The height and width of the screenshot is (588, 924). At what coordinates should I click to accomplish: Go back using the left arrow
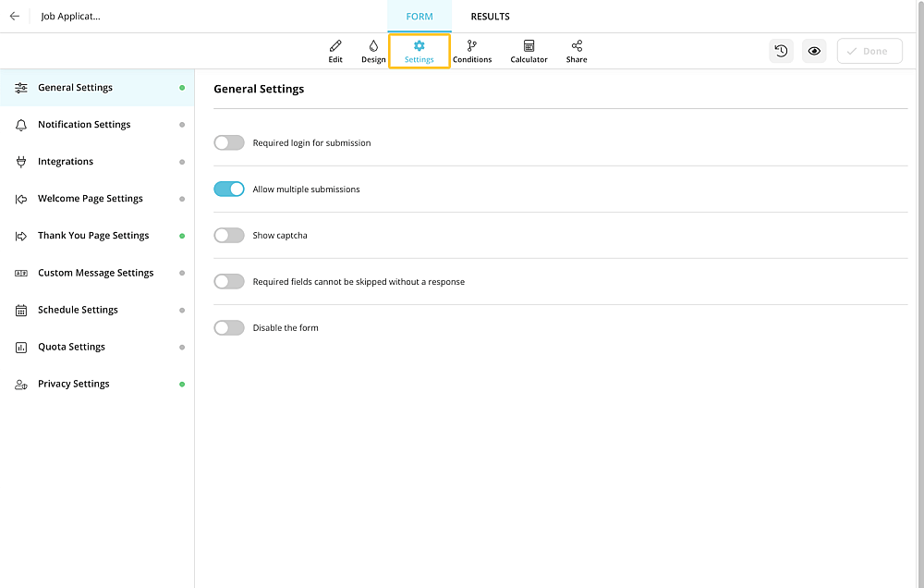pyautogui.click(x=15, y=16)
